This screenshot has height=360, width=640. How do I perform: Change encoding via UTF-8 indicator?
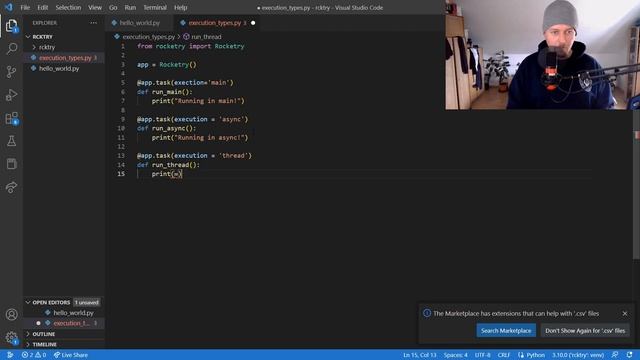482,355
